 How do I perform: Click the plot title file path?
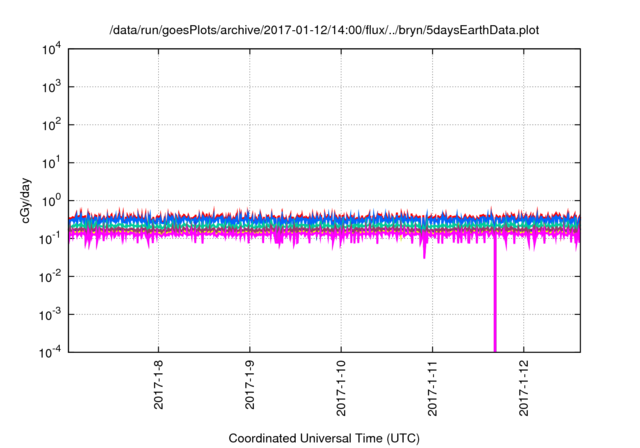324,30
